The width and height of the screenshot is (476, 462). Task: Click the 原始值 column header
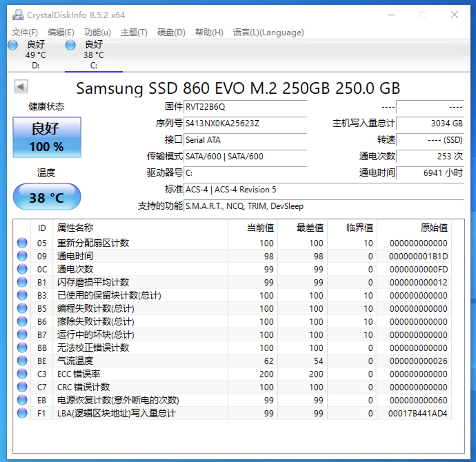pyautogui.click(x=434, y=228)
